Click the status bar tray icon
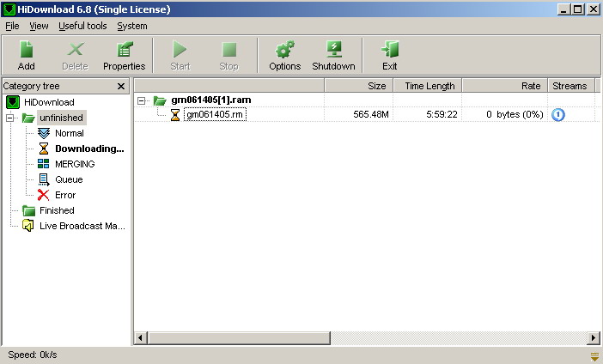Image resolution: width=603 pixels, height=364 pixels. pyautogui.click(x=594, y=356)
